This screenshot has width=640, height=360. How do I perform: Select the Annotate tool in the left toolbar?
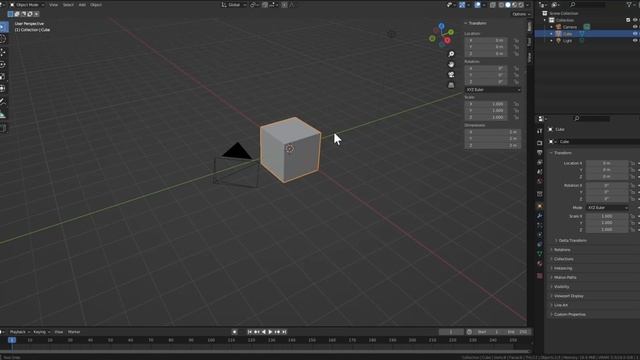click(x=3, y=101)
